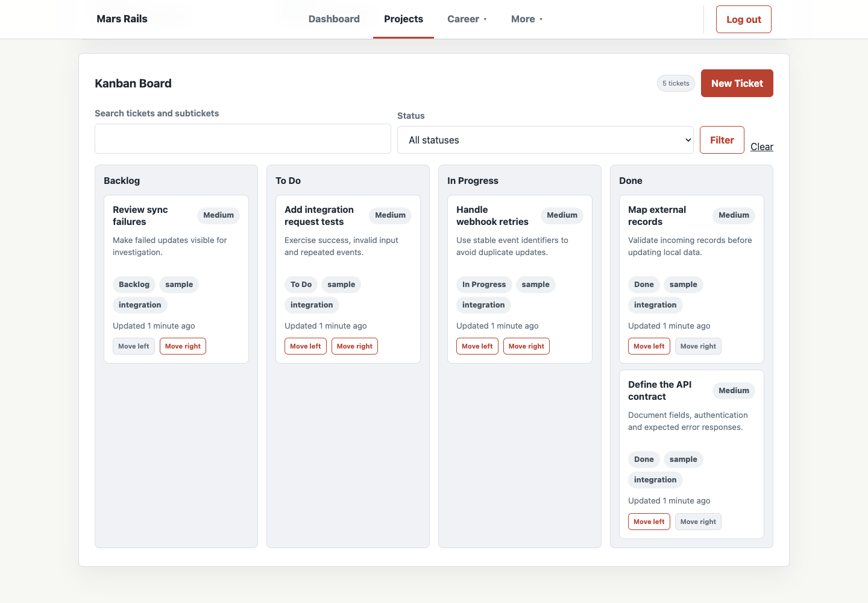Open the Add integration request tests title

tap(319, 216)
